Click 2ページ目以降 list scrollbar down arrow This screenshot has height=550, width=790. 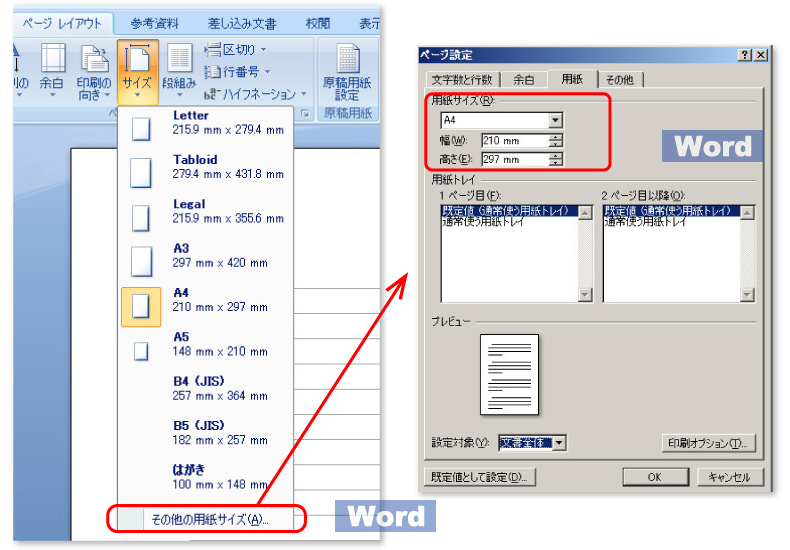click(x=747, y=295)
